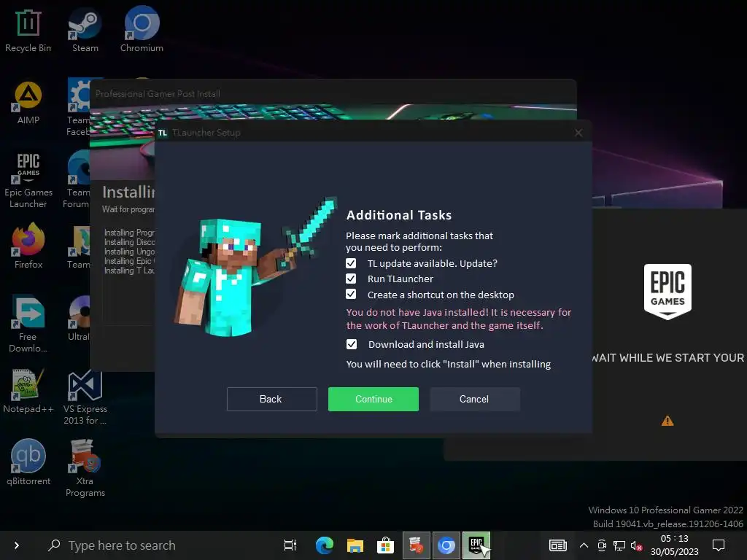Image resolution: width=747 pixels, height=560 pixels.
Task: Uncheck Download and install Java
Action: point(352,344)
